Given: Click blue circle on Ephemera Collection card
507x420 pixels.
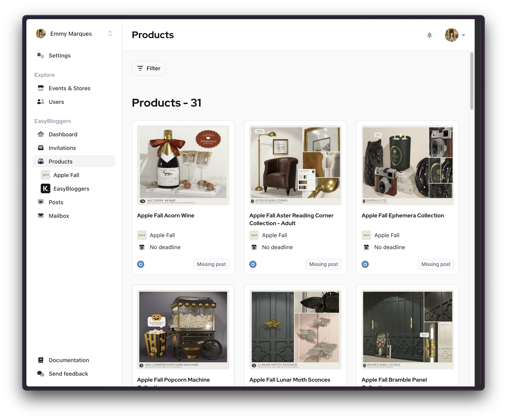Looking at the screenshot, I should 365,264.
